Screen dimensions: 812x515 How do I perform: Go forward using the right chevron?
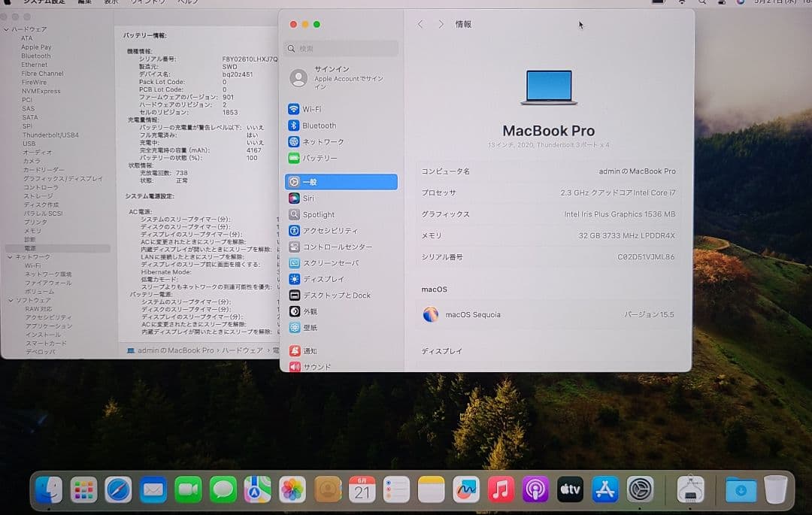pos(441,24)
